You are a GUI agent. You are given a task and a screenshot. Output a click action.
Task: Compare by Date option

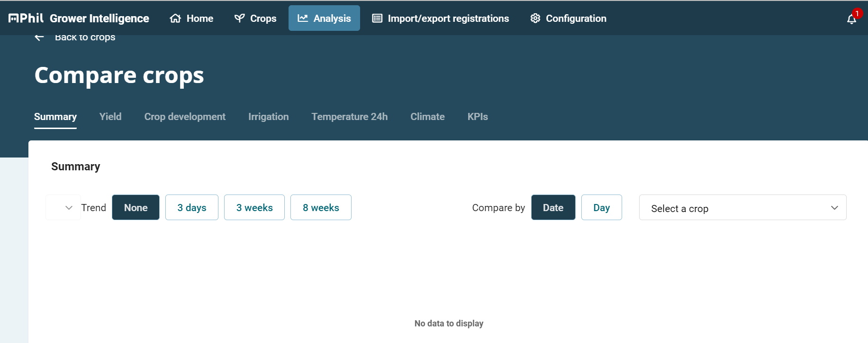pos(553,207)
